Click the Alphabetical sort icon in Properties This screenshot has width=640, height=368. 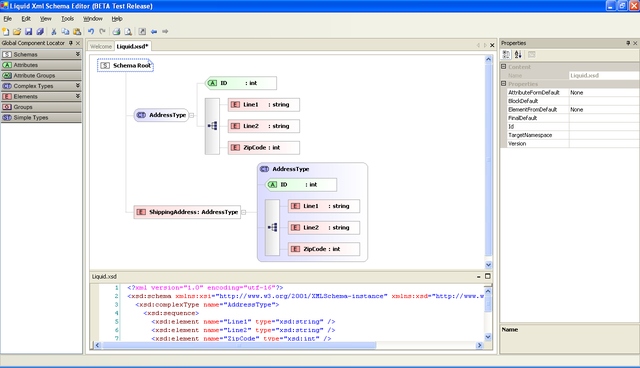pyautogui.click(x=518, y=54)
